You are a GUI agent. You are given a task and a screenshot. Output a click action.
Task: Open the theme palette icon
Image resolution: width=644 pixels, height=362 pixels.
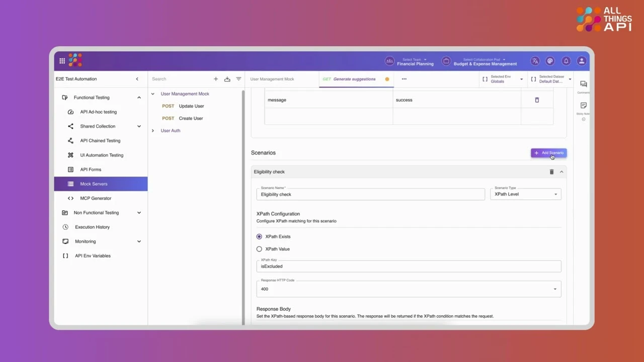550,61
